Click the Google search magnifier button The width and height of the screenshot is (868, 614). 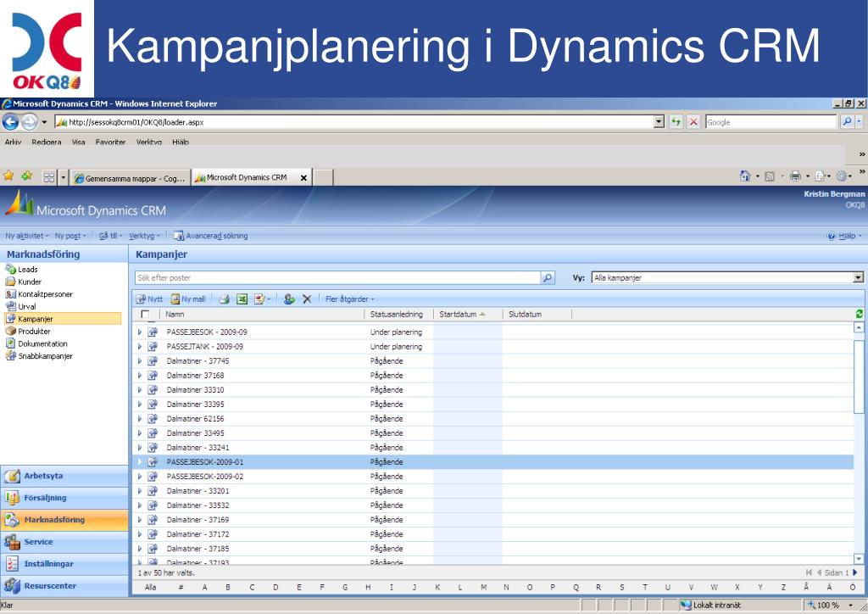tap(847, 122)
